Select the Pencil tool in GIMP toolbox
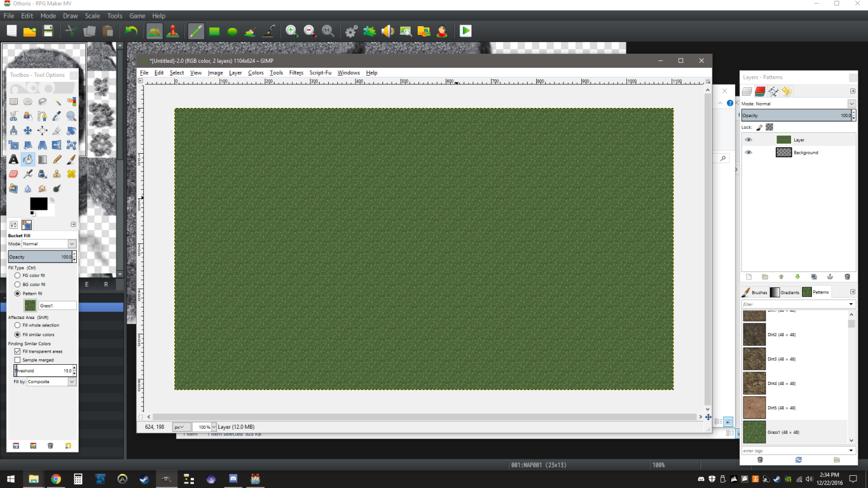This screenshot has width=868, height=488. pyautogui.click(x=57, y=159)
